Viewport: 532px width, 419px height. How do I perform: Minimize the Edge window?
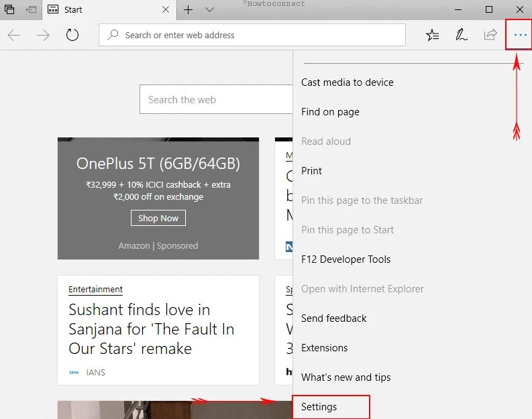pyautogui.click(x=458, y=9)
